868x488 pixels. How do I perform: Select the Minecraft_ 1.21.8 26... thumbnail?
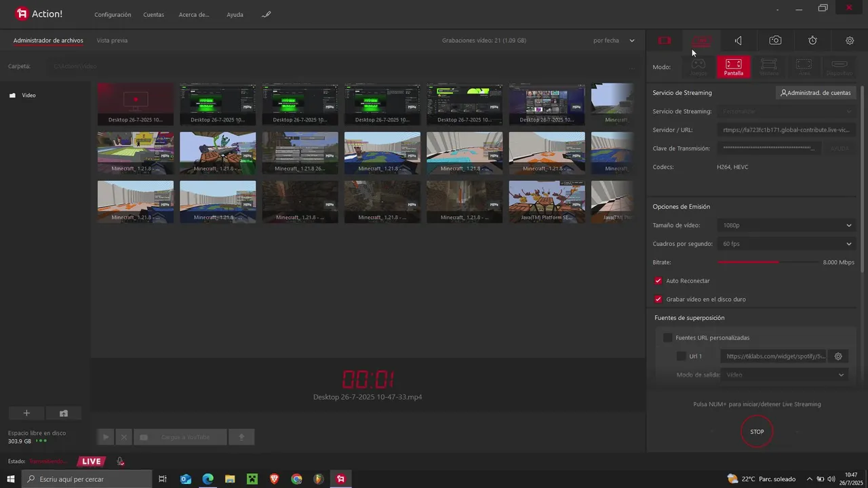click(300, 153)
